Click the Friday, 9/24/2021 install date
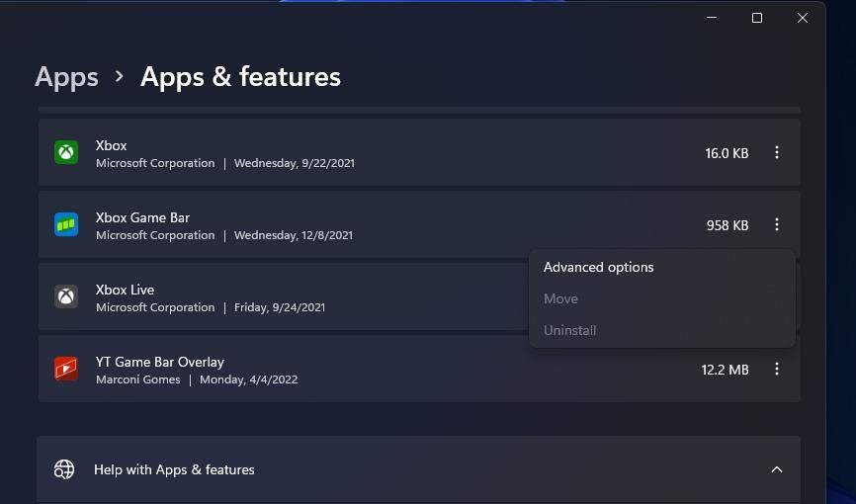 [x=280, y=307]
